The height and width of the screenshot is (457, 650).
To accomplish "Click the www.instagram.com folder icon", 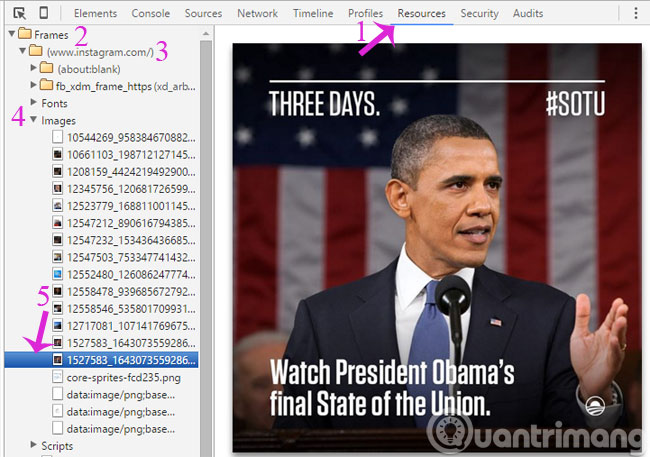I will point(36,51).
